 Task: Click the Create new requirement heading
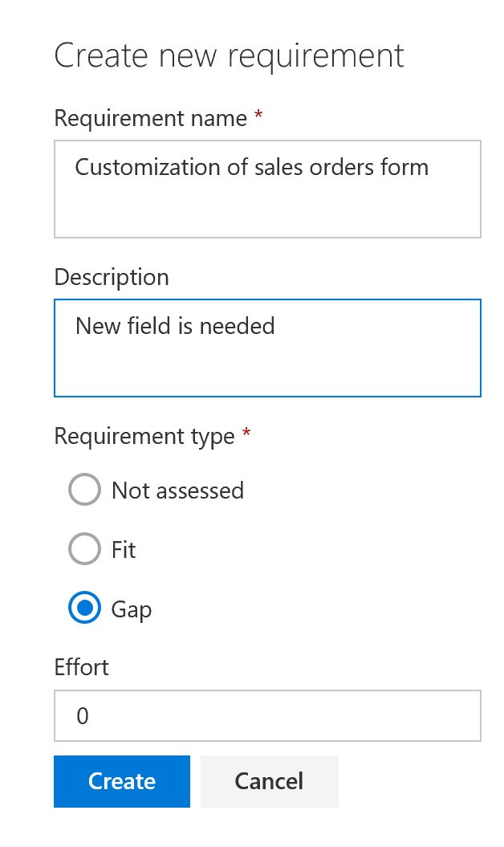(x=229, y=55)
